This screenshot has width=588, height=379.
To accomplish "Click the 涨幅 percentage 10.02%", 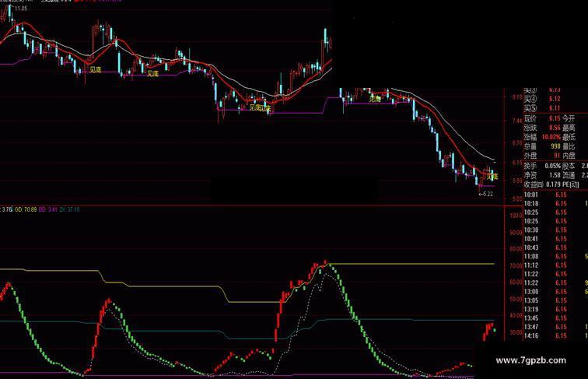I will click(551, 137).
